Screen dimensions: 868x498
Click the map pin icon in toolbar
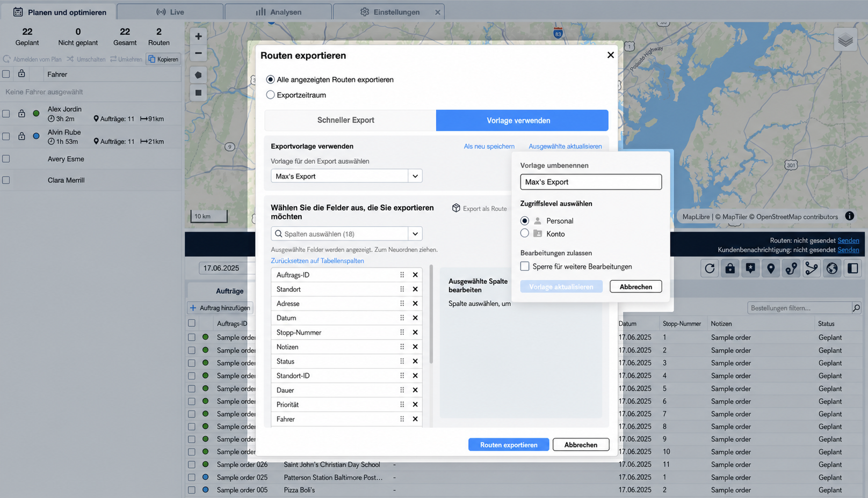click(x=771, y=268)
